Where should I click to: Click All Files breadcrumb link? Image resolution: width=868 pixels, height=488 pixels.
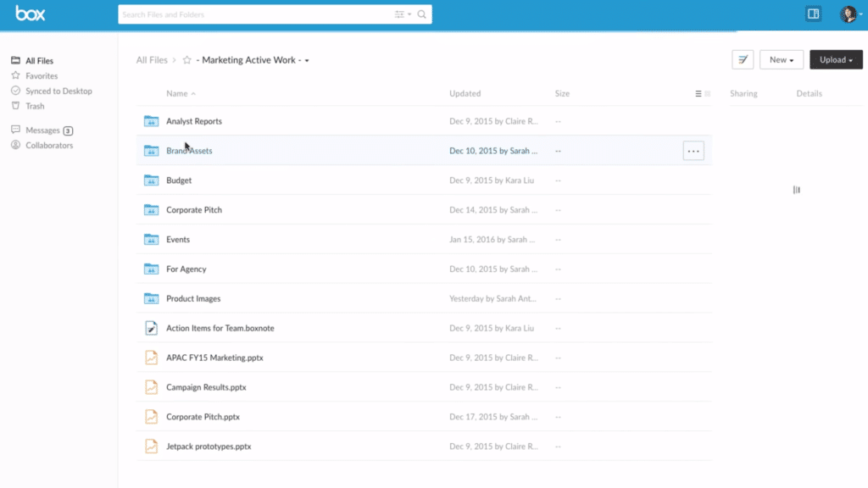(152, 60)
